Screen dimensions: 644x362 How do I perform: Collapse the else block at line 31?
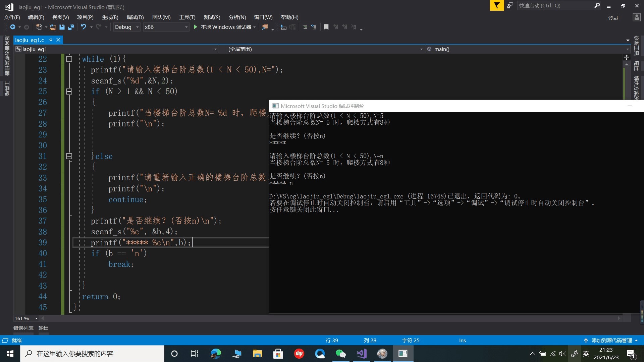click(x=69, y=156)
